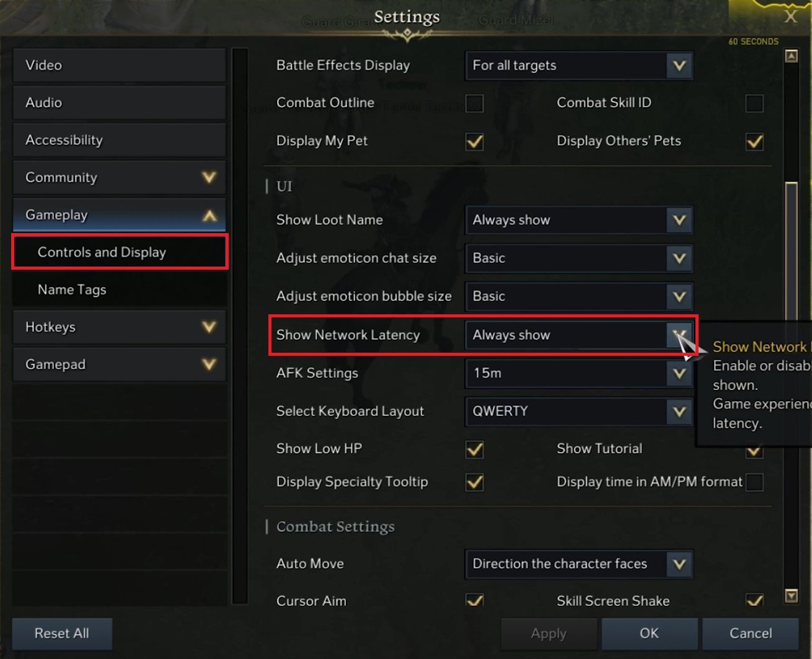Switch to the Video settings tab
812x659 pixels.
pos(119,65)
